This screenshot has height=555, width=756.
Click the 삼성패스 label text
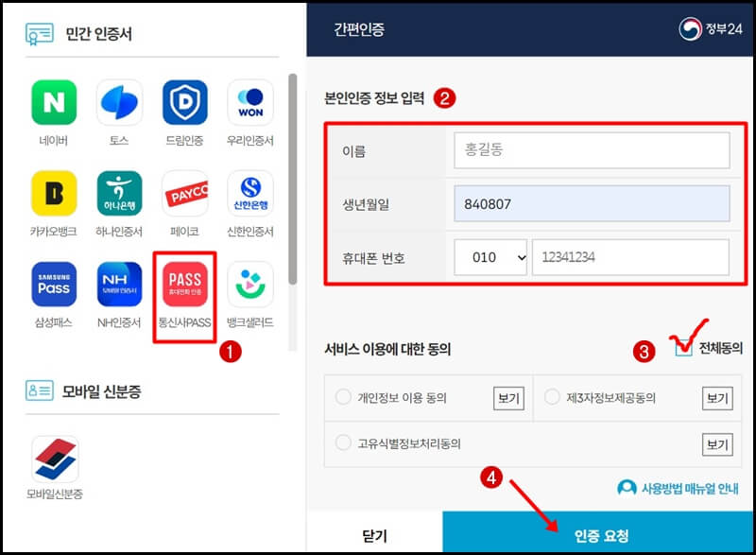coord(54,322)
